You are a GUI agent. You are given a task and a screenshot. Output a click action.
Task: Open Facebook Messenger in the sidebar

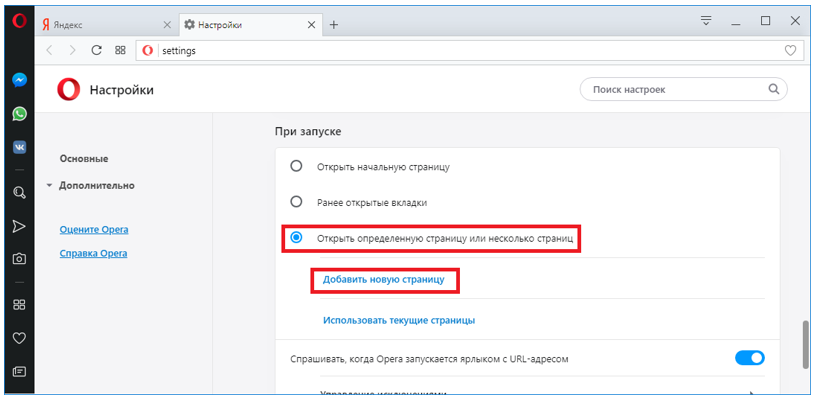coord(19,80)
